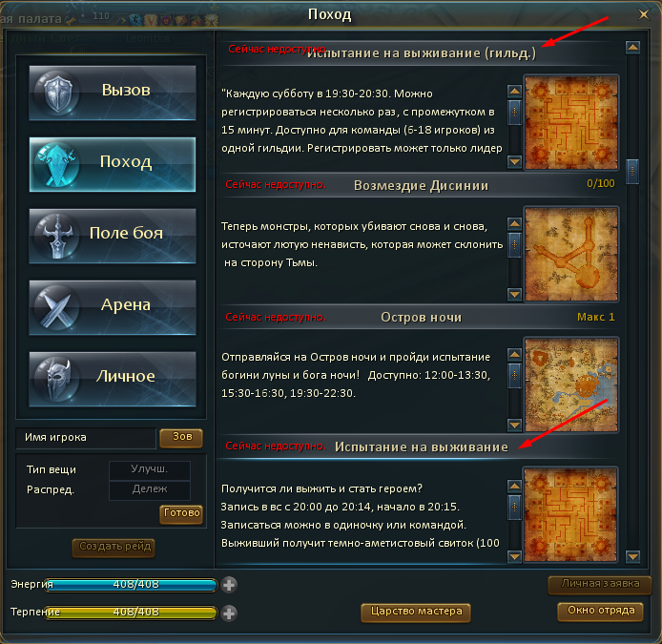The width and height of the screenshot is (662, 644).
Task: Click the sword icon next to Поле боя
Action: click(x=56, y=236)
